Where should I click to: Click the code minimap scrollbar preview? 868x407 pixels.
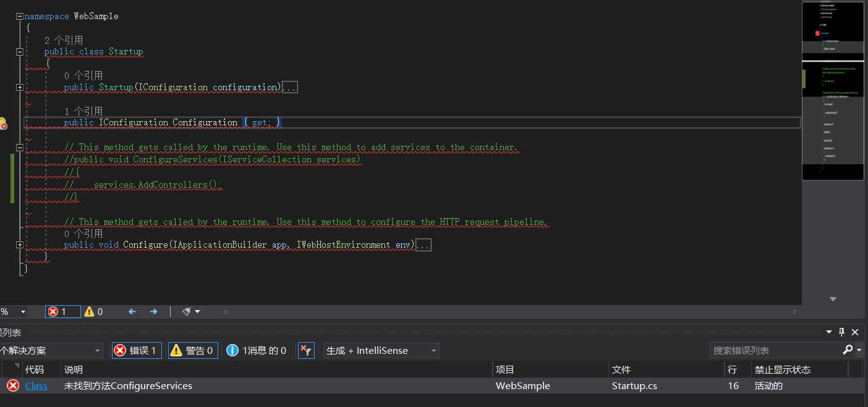tap(833, 91)
